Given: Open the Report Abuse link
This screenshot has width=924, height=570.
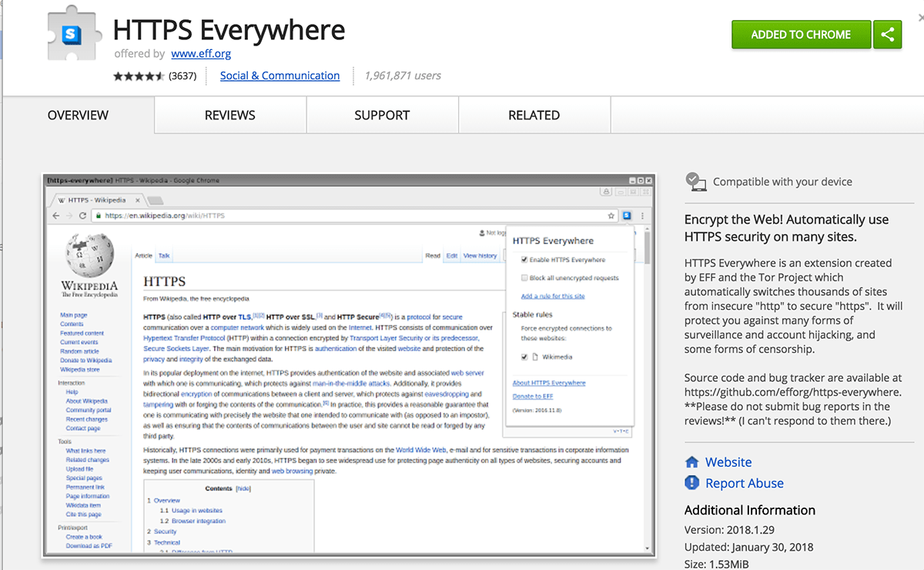Looking at the screenshot, I should click(745, 484).
